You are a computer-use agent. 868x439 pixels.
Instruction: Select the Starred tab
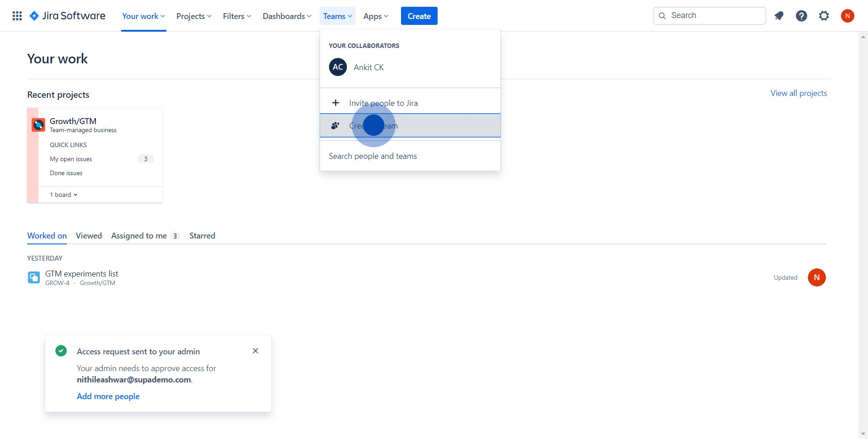pos(202,235)
